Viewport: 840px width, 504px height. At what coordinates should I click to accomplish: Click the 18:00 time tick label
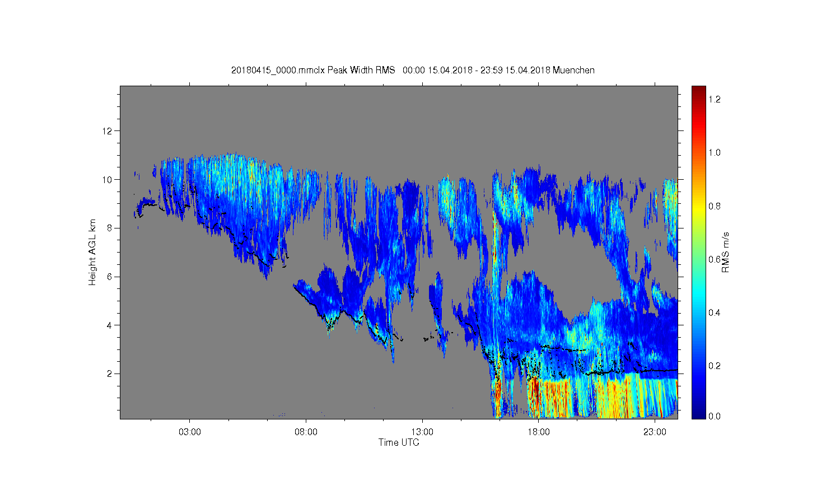tap(539, 432)
